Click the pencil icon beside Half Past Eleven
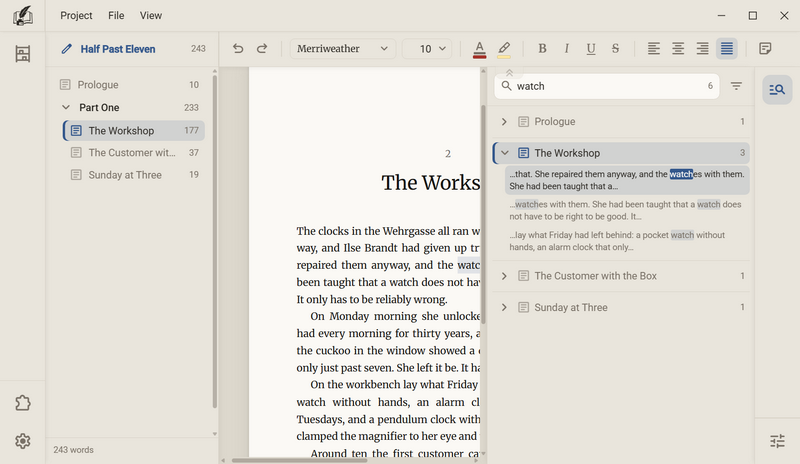Image resolution: width=800 pixels, height=464 pixels. pos(66,49)
